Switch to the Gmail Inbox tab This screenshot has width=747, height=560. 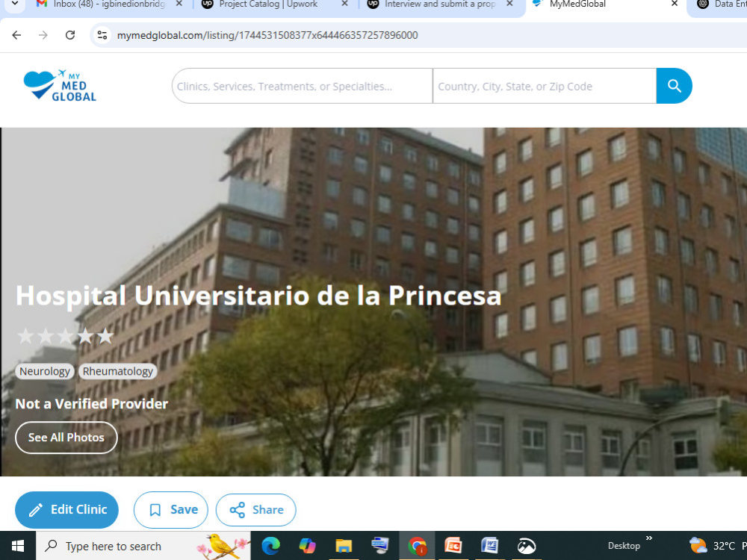point(110,4)
